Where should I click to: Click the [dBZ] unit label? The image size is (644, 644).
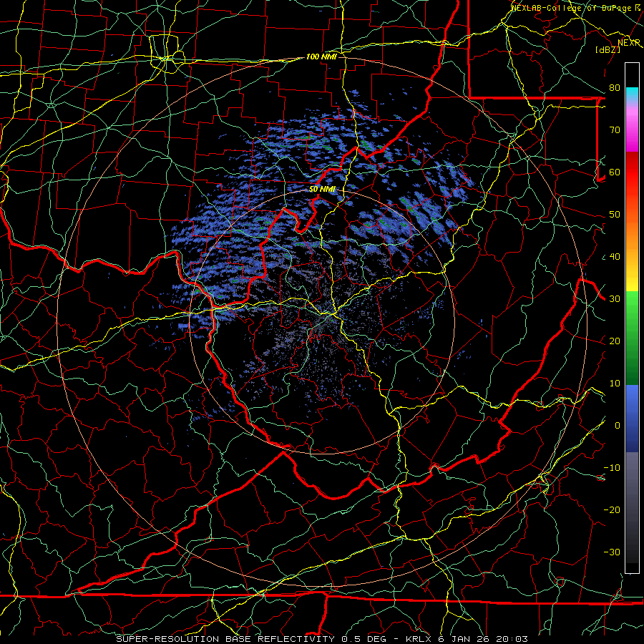coord(608,49)
